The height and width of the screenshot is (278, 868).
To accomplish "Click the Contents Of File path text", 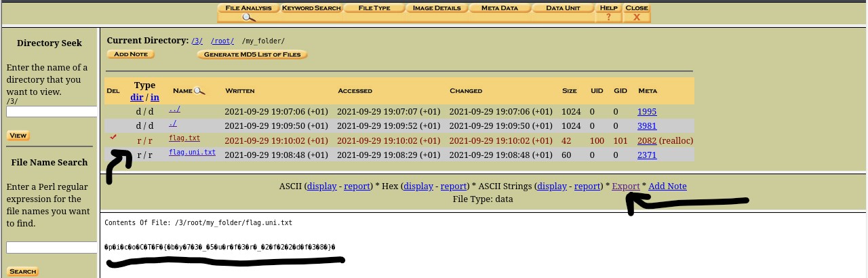I will point(198,222).
